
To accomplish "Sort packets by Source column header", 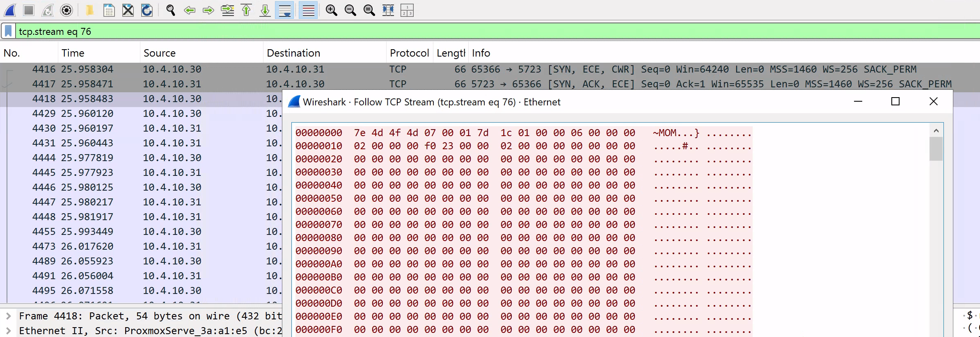I will point(159,53).
